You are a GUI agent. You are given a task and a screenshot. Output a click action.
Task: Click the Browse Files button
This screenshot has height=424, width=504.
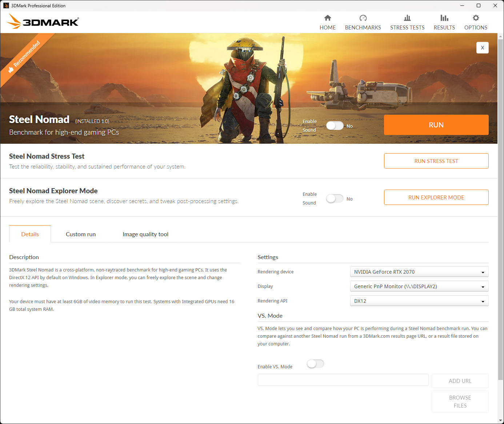[460, 401]
